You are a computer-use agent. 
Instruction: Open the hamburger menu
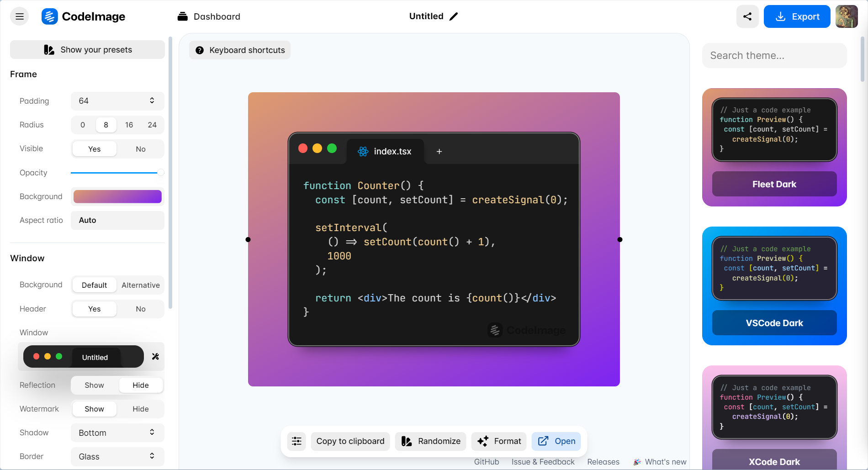(19, 16)
